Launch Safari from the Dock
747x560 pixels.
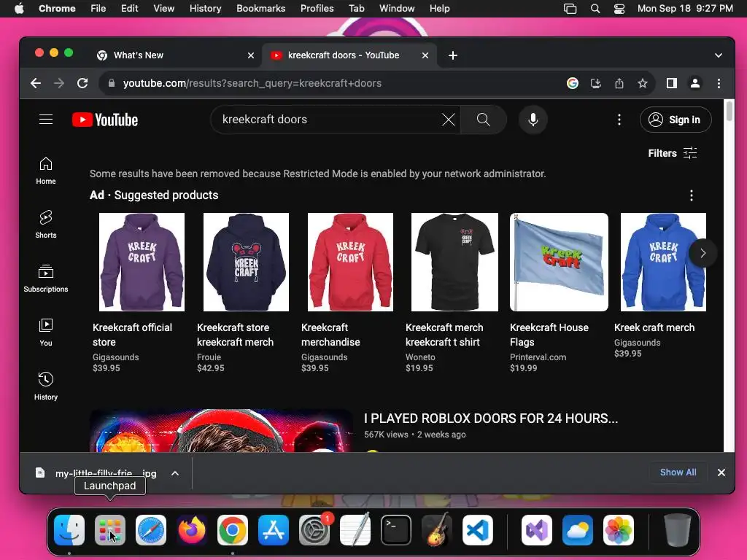click(x=151, y=530)
